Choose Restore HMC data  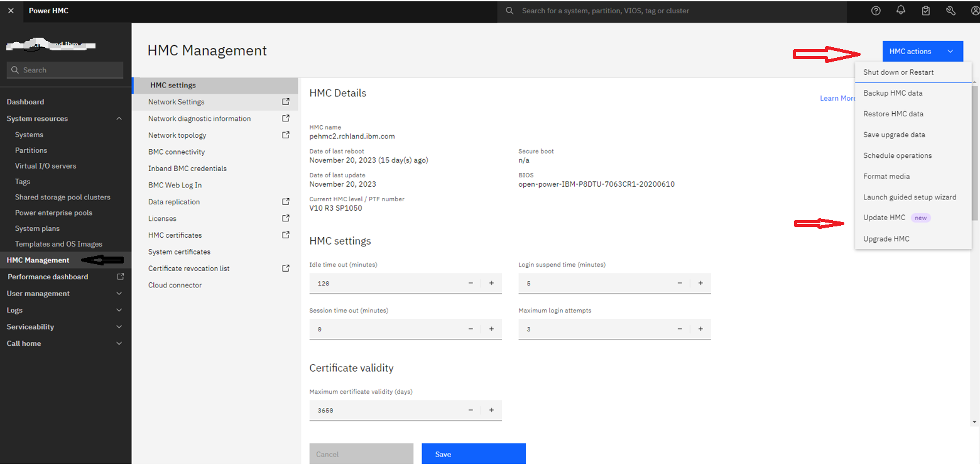point(913,114)
